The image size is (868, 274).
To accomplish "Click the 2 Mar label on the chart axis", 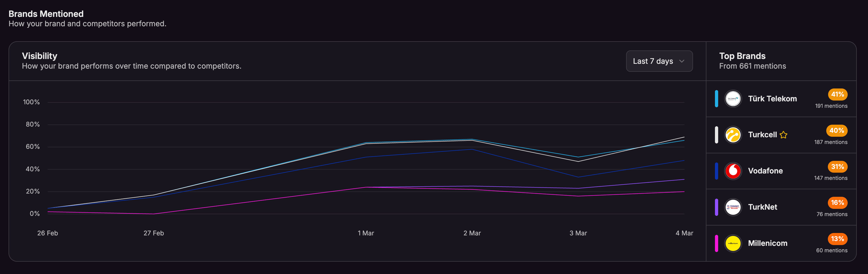I will pyautogui.click(x=472, y=233).
